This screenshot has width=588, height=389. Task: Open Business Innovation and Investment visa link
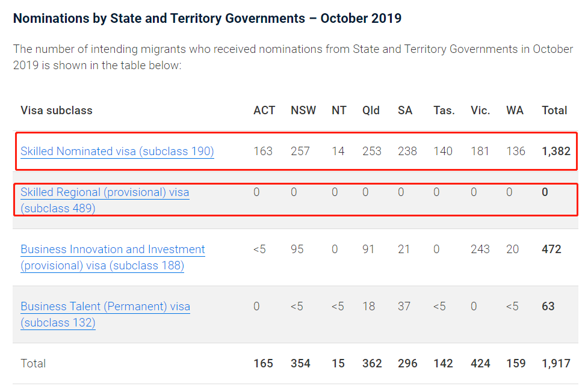[113, 250]
